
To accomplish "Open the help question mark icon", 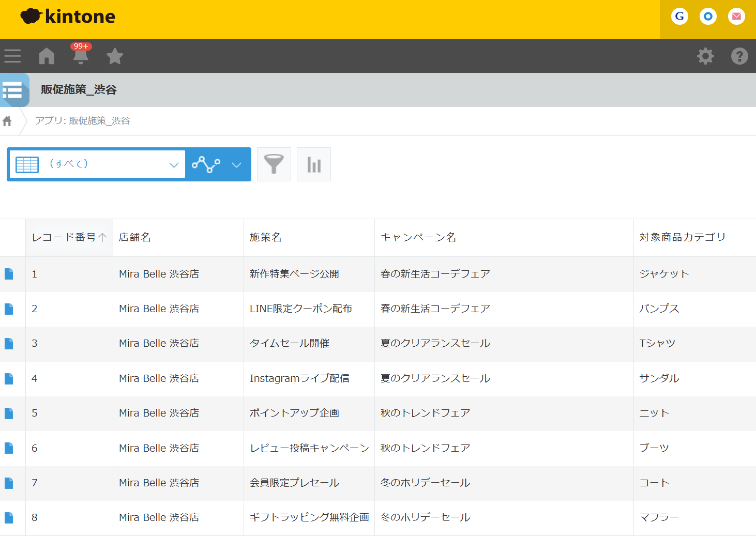I will 739,56.
